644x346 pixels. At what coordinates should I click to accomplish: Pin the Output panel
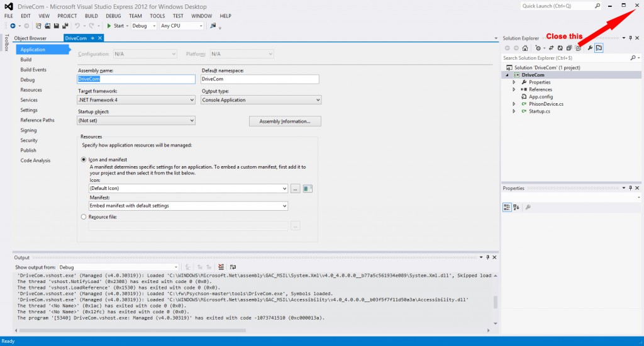(x=488, y=257)
